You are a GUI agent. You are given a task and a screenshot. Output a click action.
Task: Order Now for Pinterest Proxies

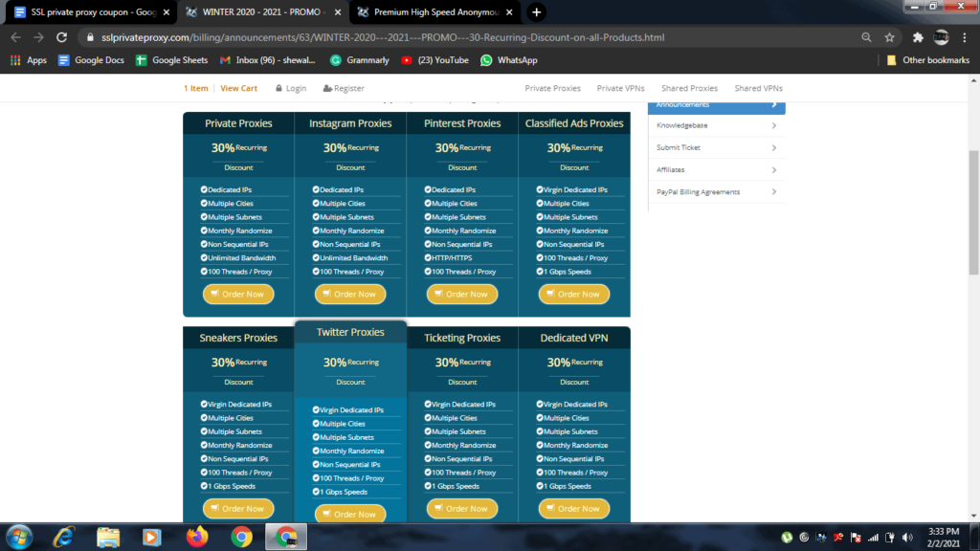coord(462,294)
